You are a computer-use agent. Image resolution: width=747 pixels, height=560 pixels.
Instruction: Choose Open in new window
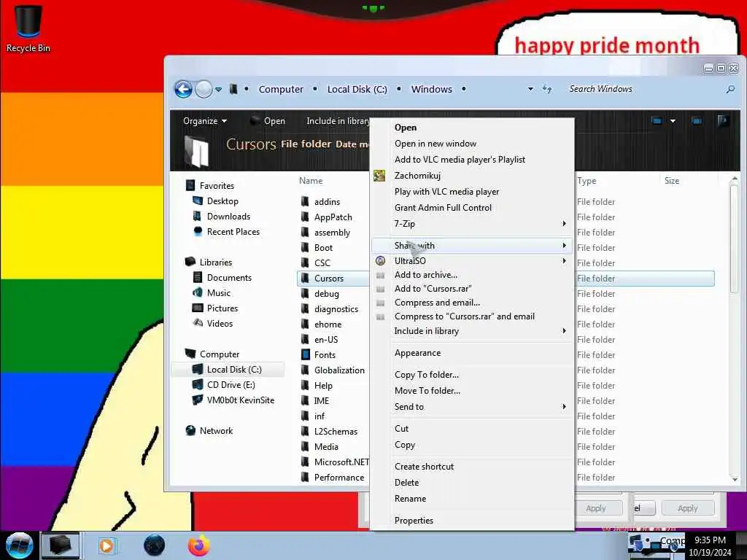pos(436,144)
